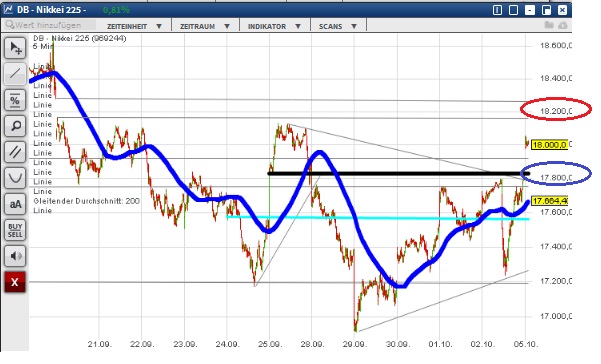Select the arc curve drawing tool
Screen dimensions: 601x364
(15, 178)
